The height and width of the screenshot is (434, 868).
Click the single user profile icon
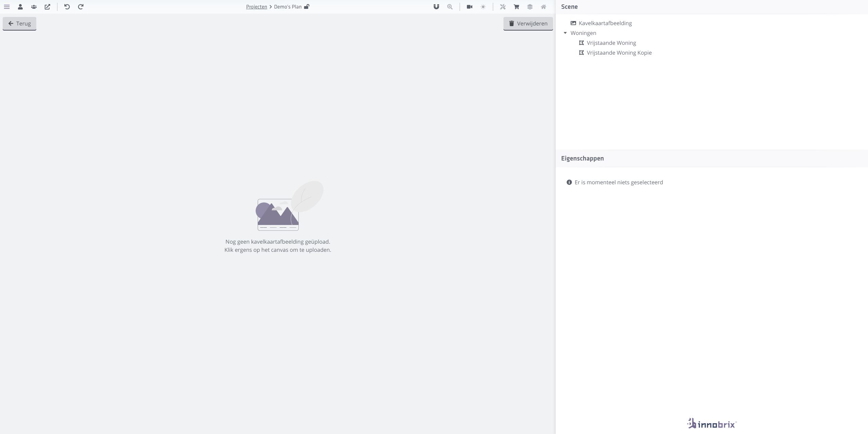coord(20,7)
